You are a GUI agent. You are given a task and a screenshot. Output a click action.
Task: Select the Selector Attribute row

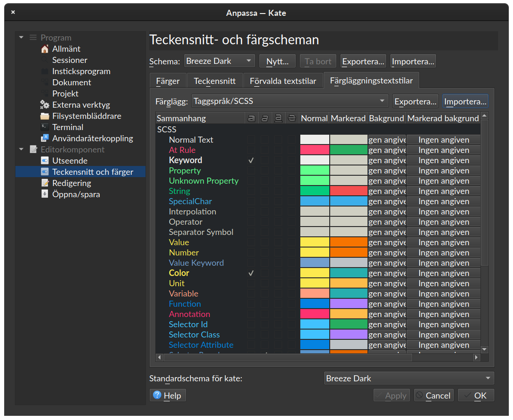201,345
